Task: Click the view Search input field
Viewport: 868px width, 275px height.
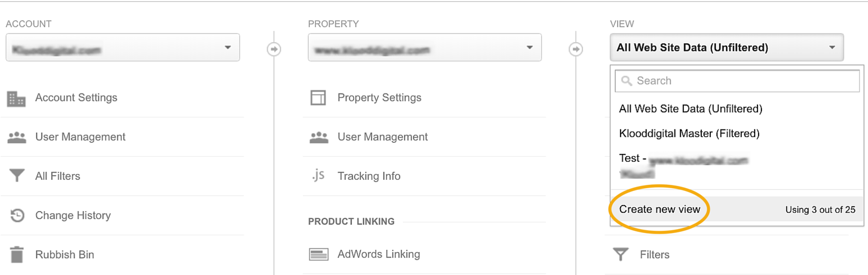Action: point(737,81)
